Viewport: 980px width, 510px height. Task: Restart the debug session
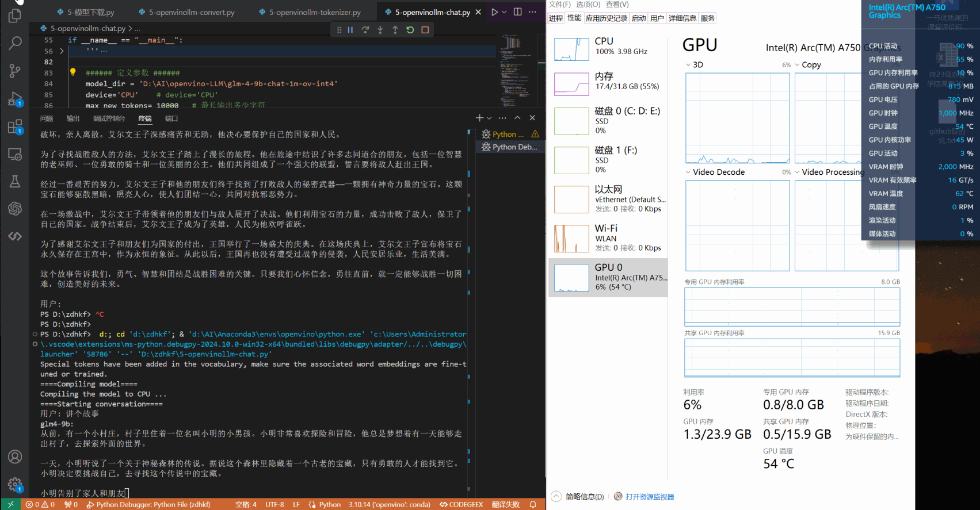coord(410,30)
